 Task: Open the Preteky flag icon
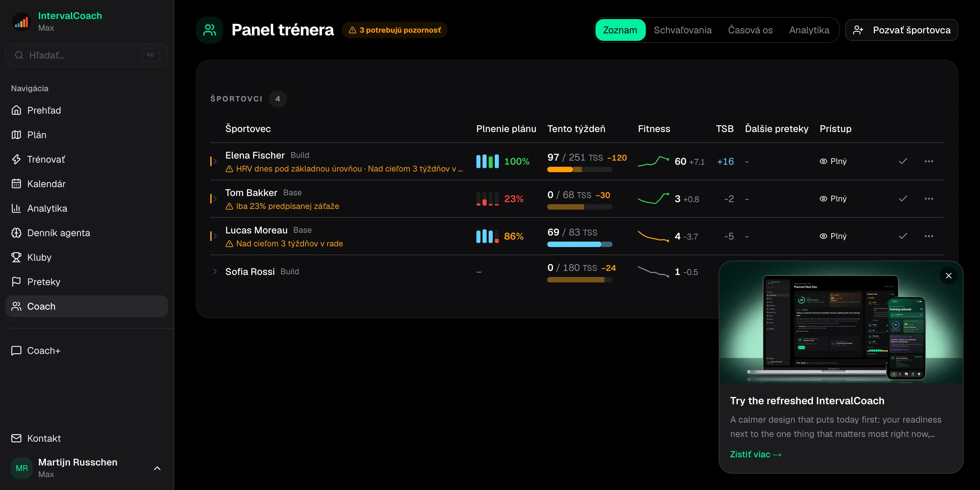click(16, 281)
